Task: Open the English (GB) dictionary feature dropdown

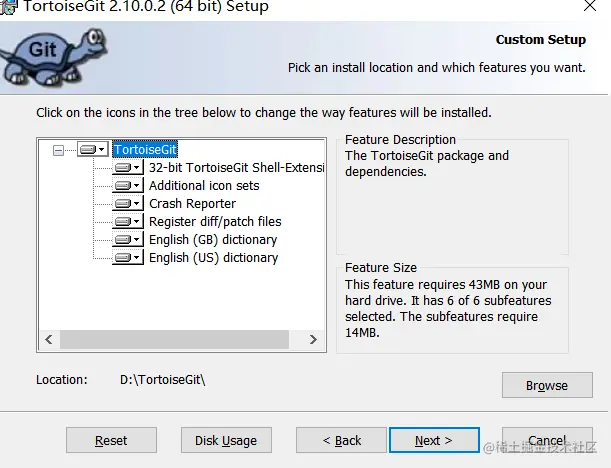Action: [128, 239]
